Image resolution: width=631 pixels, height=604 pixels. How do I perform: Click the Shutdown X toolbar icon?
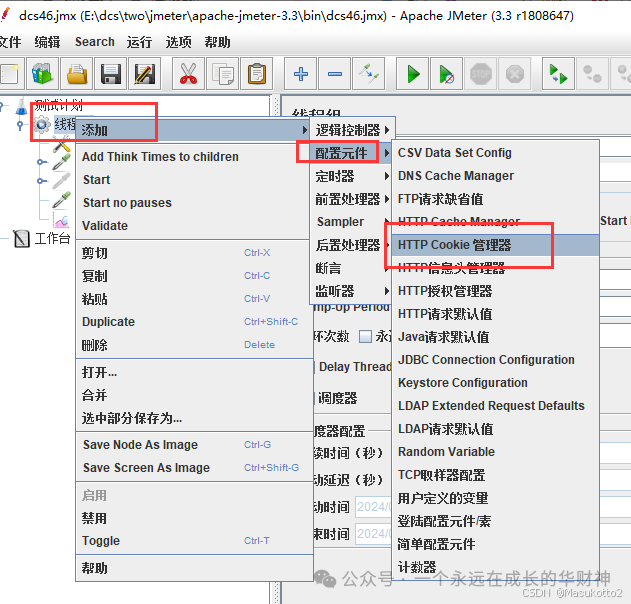point(515,74)
